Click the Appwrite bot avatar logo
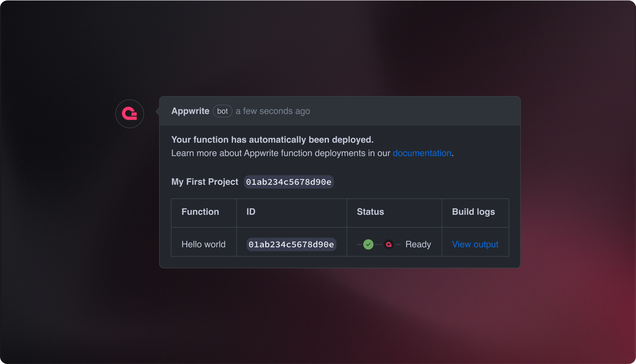636x364 pixels. (x=129, y=114)
